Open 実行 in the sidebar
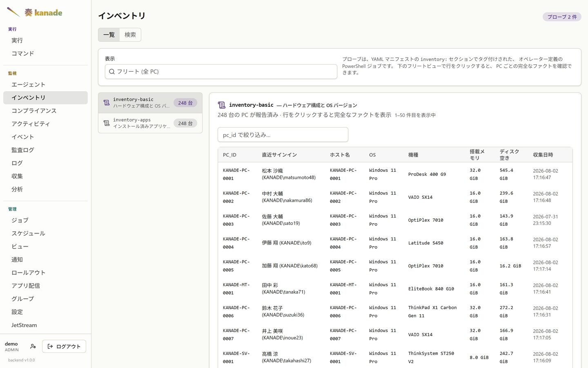This screenshot has height=368, width=588. pyautogui.click(x=45, y=40)
